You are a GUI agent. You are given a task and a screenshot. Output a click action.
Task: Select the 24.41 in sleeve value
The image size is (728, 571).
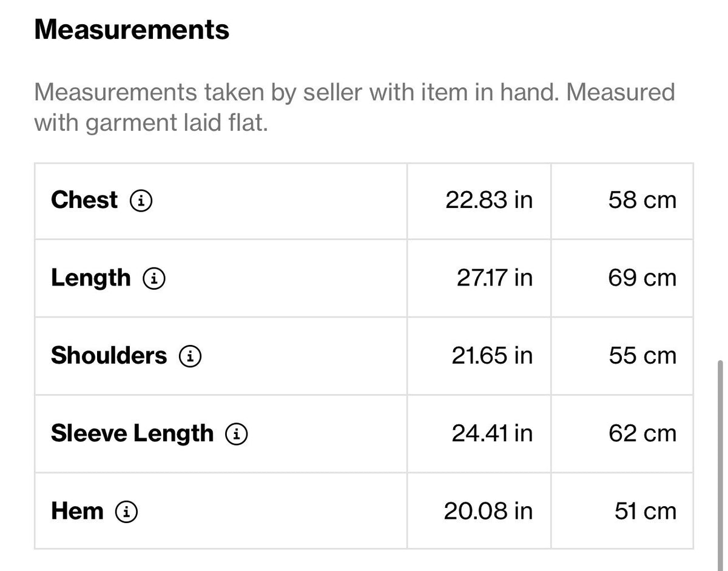point(492,433)
